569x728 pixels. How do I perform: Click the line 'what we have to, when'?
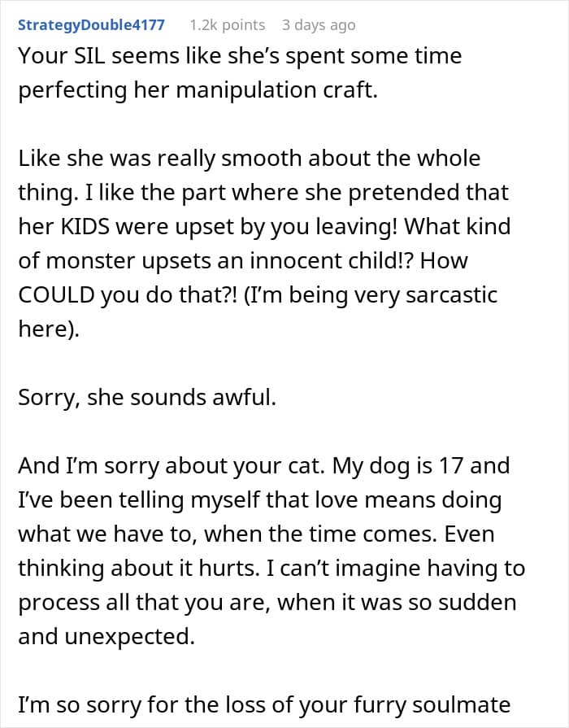pos(256,534)
